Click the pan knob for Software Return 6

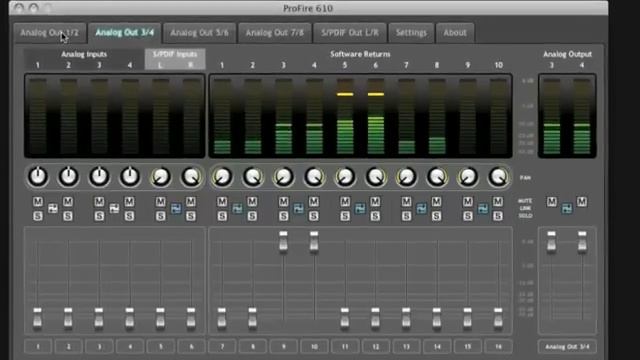tap(376, 177)
